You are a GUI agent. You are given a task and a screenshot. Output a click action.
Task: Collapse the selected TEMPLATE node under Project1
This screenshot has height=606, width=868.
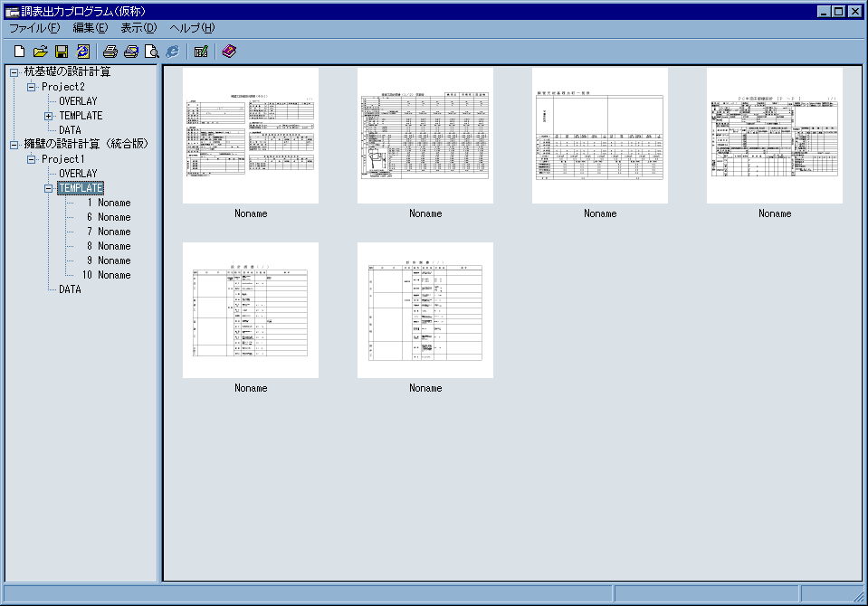pyautogui.click(x=49, y=188)
